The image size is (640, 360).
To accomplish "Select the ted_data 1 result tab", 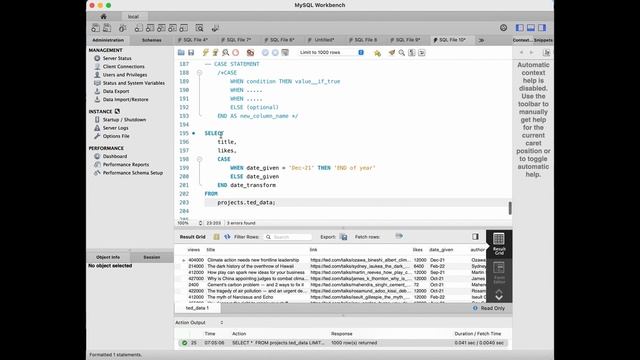I will [x=198, y=308].
